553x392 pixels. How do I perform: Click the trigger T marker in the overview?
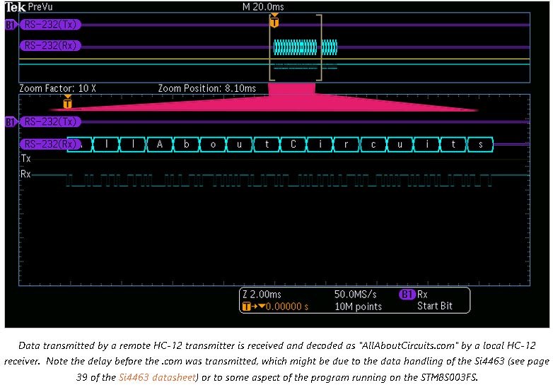coord(274,21)
